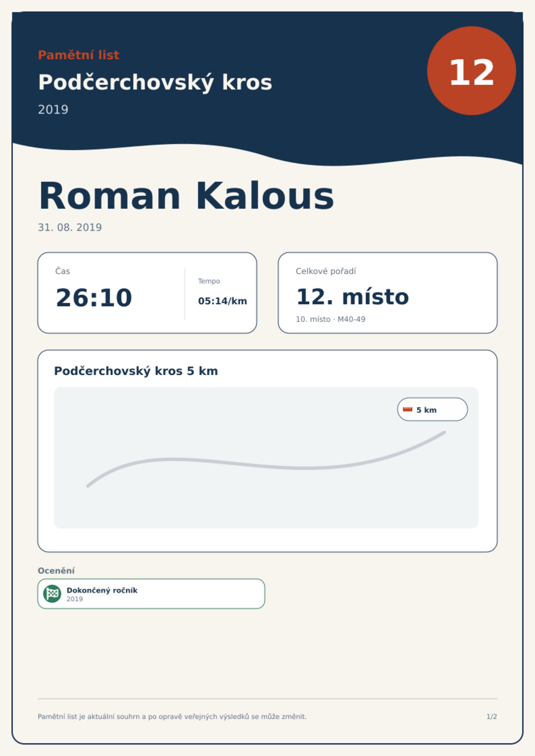Screen dimensions: 535x756
Task: Click the orange bib number 12 circle
Action: pyautogui.click(x=471, y=71)
